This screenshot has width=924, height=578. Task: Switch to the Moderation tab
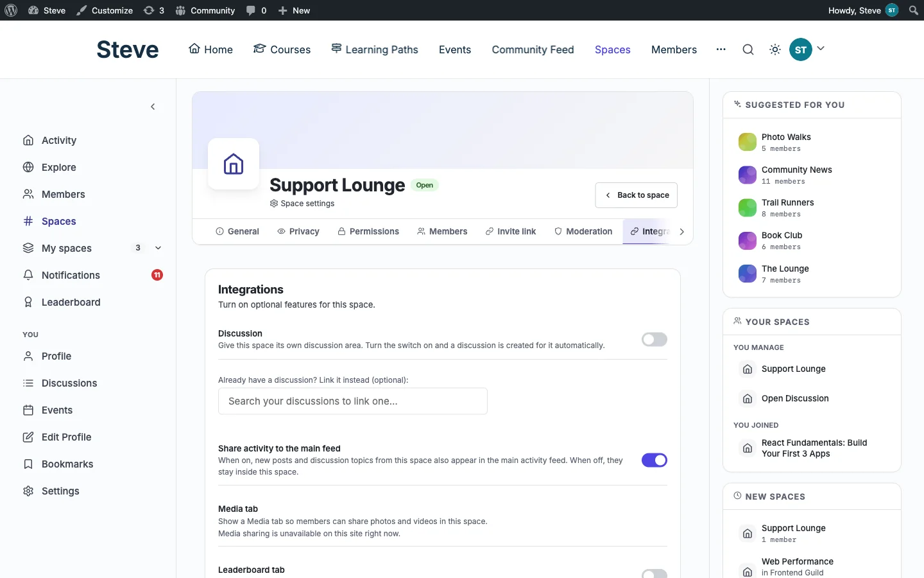coord(583,231)
